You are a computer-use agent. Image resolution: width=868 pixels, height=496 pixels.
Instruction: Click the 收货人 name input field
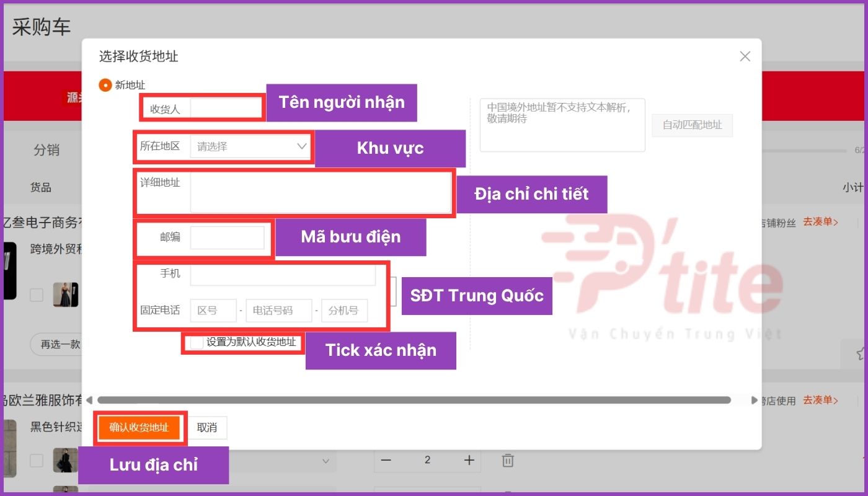(226, 108)
